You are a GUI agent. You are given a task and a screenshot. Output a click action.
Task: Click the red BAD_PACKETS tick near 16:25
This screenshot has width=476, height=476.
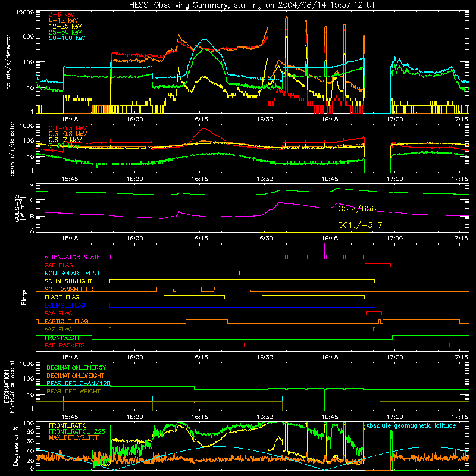[x=245, y=345]
